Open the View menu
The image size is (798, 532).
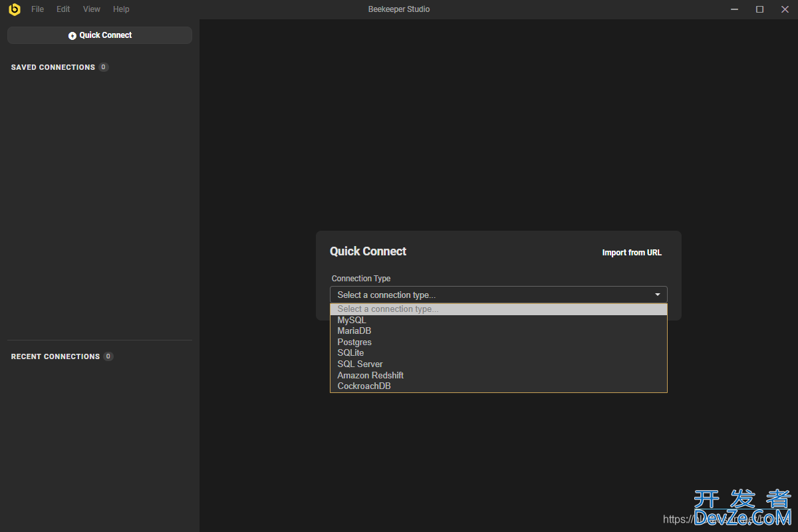(x=92, y=9)
